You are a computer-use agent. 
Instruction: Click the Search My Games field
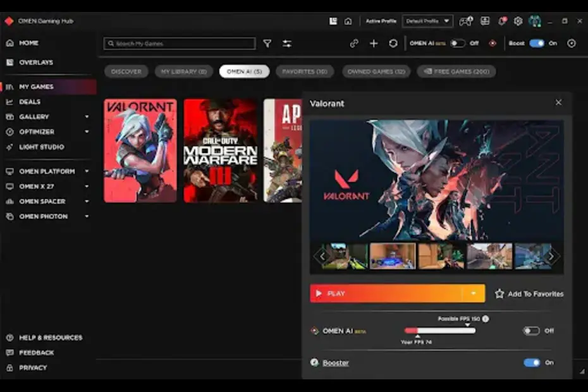point(180,44)
